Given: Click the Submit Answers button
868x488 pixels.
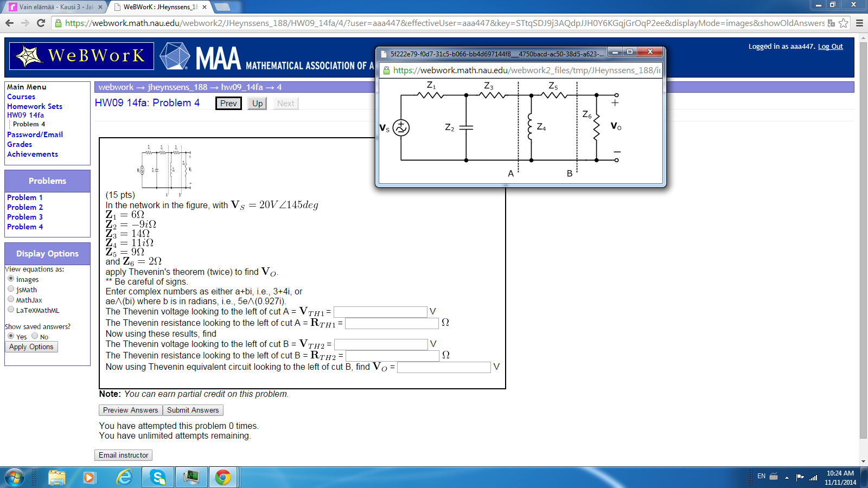Looking at the screenshot, I should [193, 410].
